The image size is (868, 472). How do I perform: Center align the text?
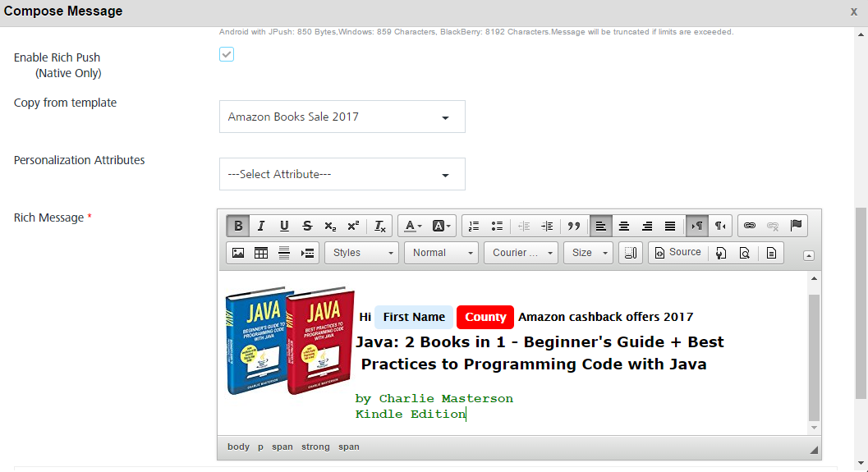click(624, 226)
